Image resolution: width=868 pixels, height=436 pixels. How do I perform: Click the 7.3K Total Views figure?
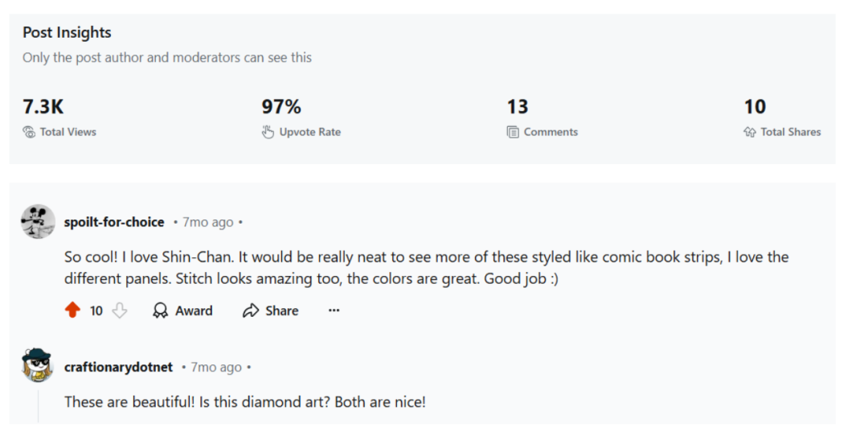pos(43,106)
